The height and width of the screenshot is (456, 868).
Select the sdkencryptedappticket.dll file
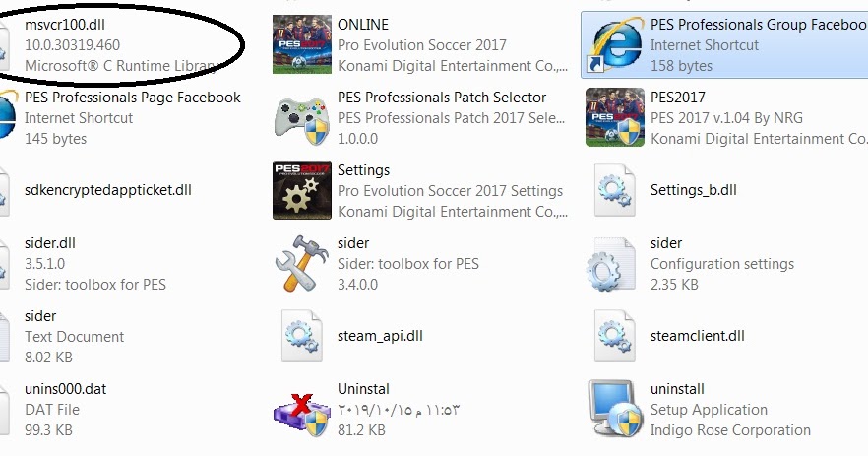[x=108, y=190]
